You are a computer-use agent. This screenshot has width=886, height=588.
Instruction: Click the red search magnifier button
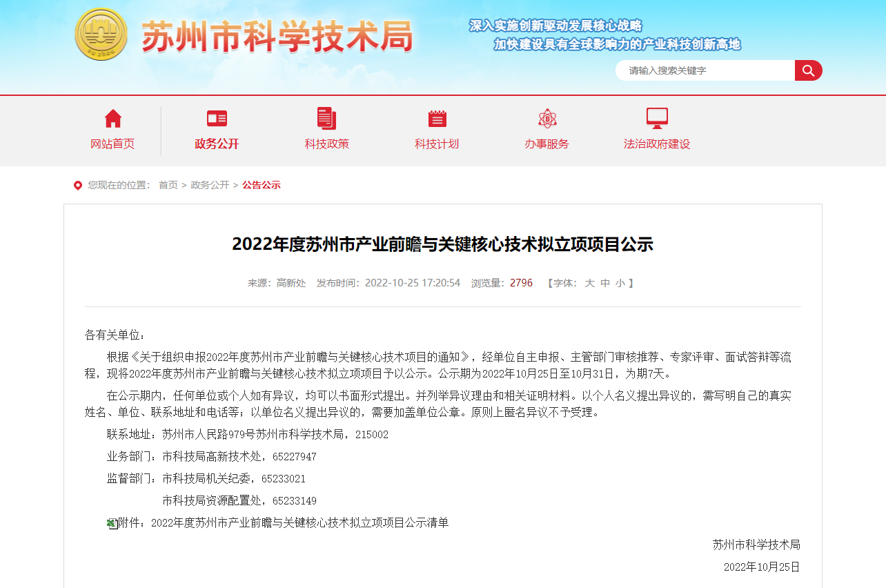tap(808, 70)
